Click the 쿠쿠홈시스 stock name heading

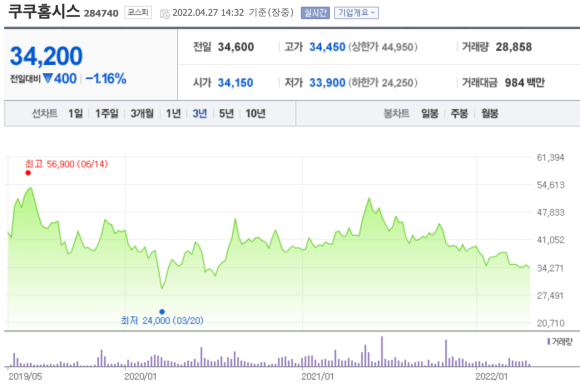click(44, 11)
